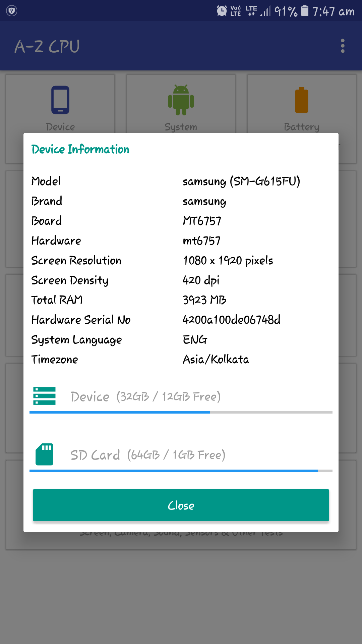The width and height of the screenshot is (362, 644).
Task: Tap the 'Device' tile label behind dialog
Action: [x=60, y=127]
